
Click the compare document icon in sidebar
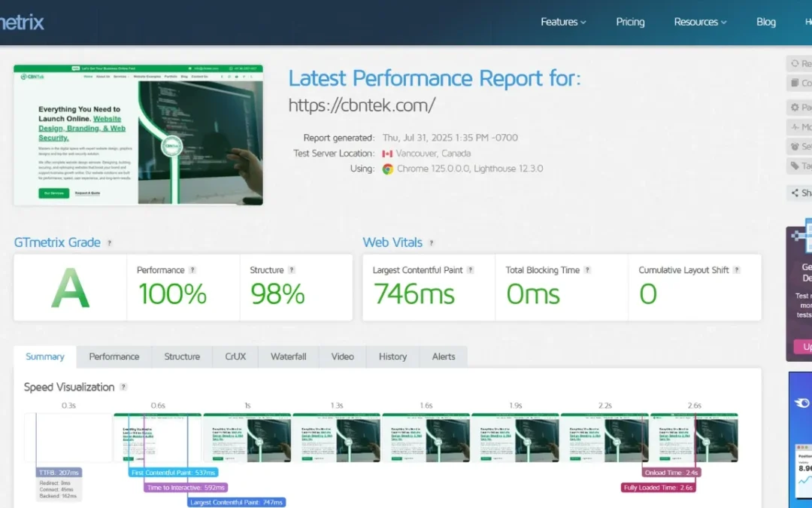click(x=795, y=83)
